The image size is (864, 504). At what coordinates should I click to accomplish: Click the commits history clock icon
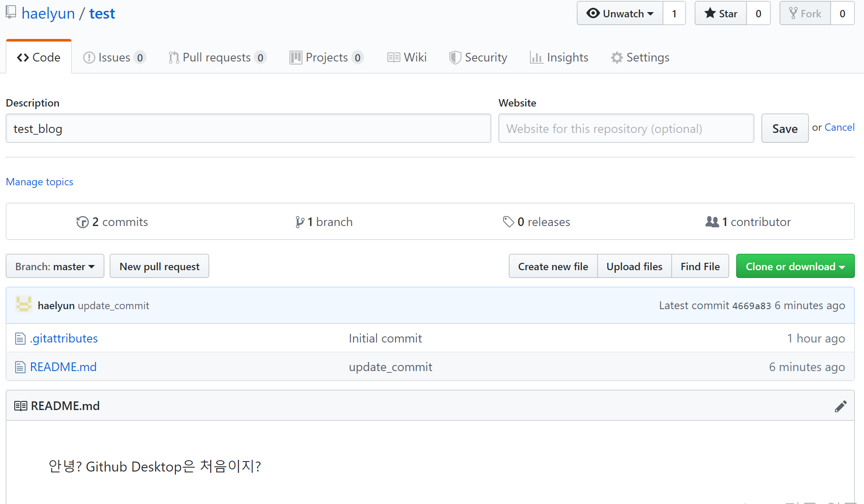(82, 222)
